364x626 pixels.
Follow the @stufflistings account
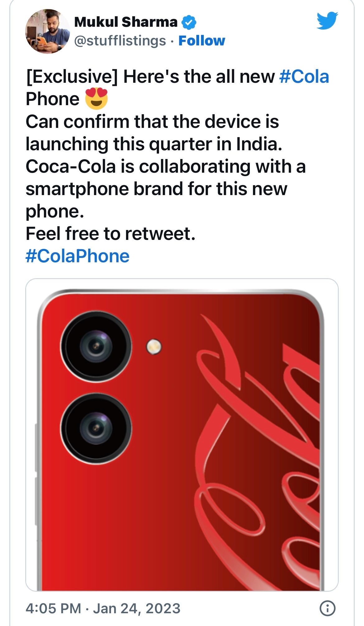[x=202, y=41]
